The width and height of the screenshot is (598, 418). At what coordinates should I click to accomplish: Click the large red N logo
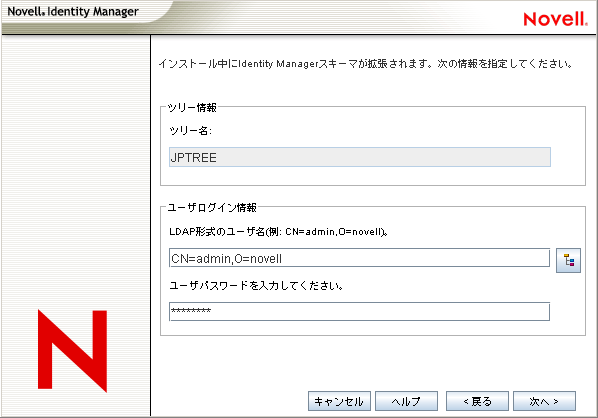point(72,351)
